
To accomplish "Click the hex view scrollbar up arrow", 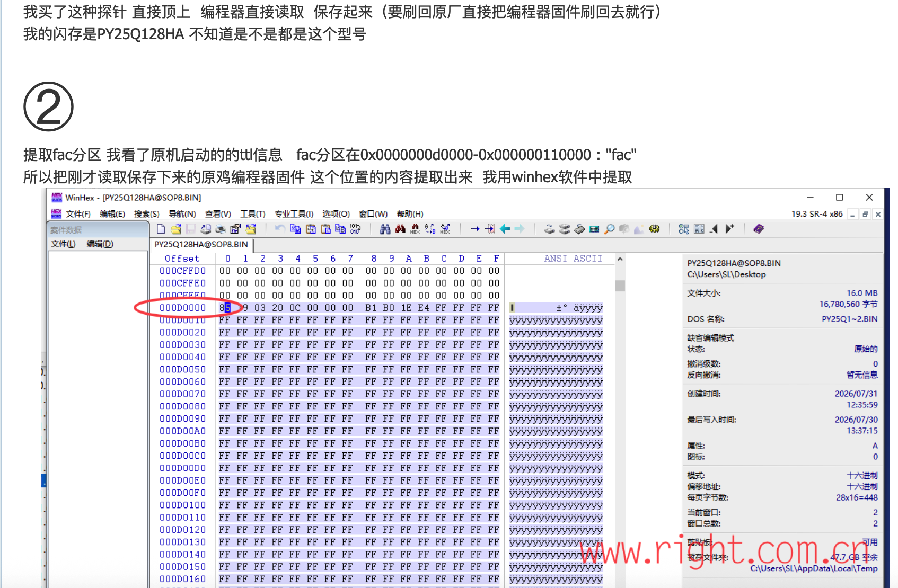I will pyautogui.click(x=620, y=259).
